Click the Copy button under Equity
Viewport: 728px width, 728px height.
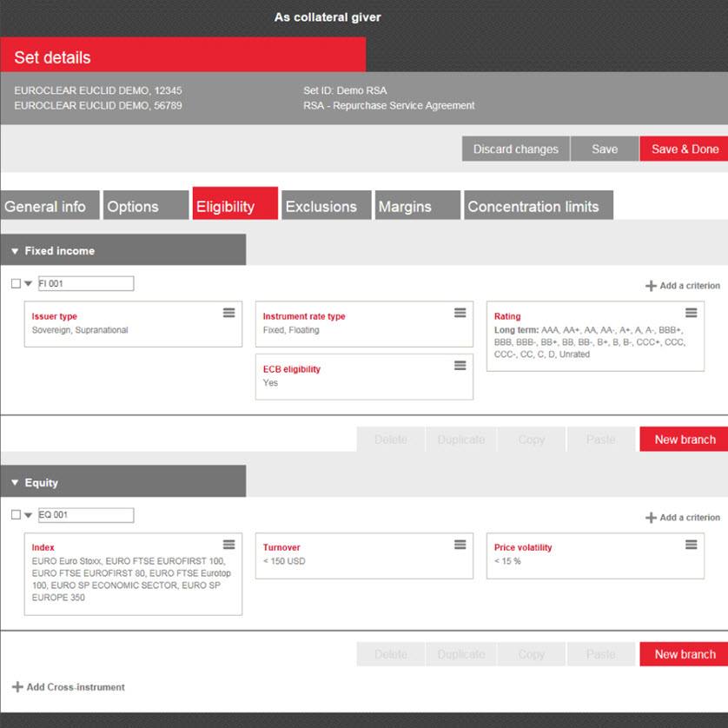pos(531,654)
